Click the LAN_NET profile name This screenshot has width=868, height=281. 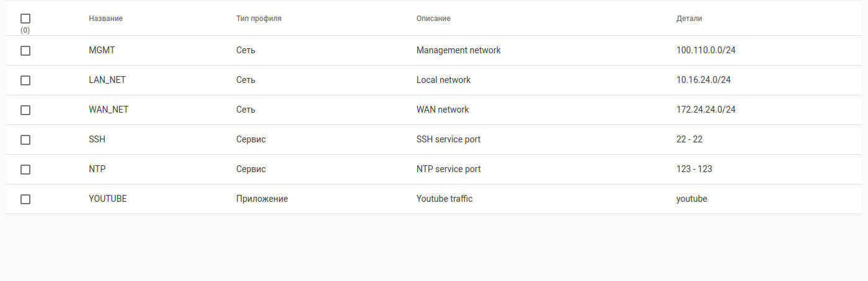[x=107, y=80]
